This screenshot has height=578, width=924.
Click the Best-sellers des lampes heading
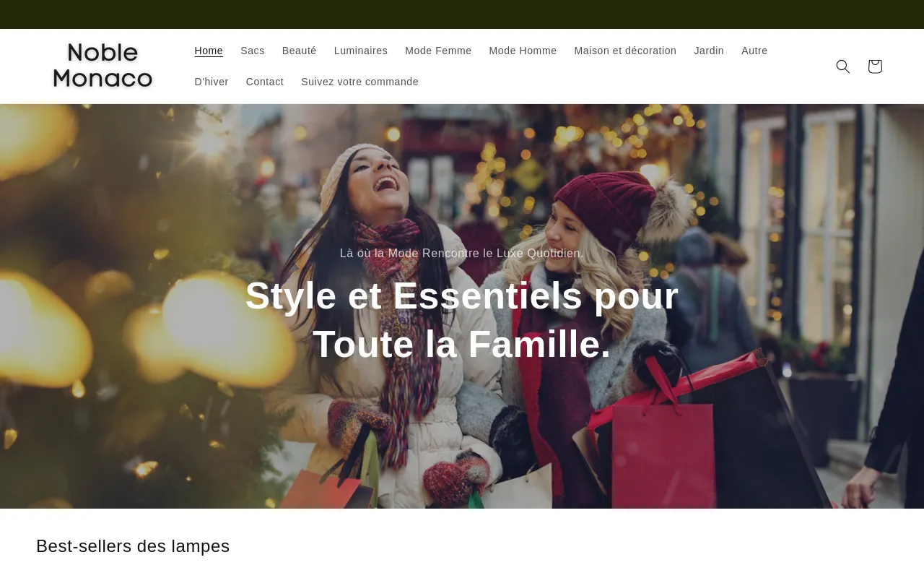point(133,546)
